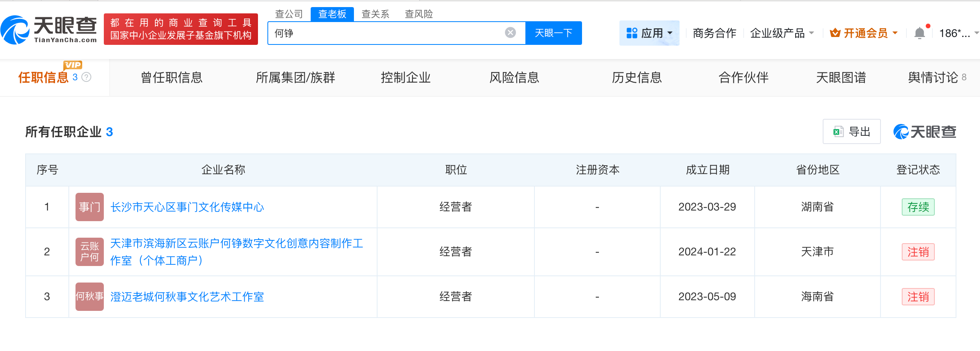Click the 所有任职企业 3 heading
The width and height of the screenshot is (980, 351).
click(69, 132)
